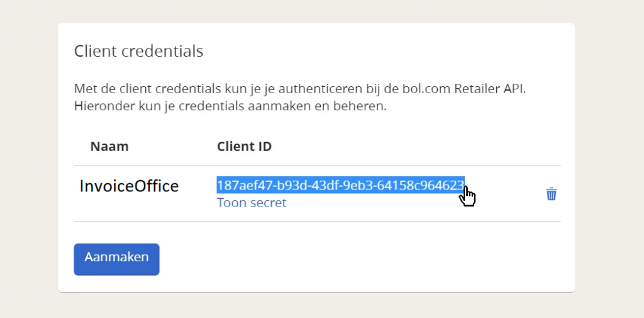Click the Client credentials heading

[139, 51]
